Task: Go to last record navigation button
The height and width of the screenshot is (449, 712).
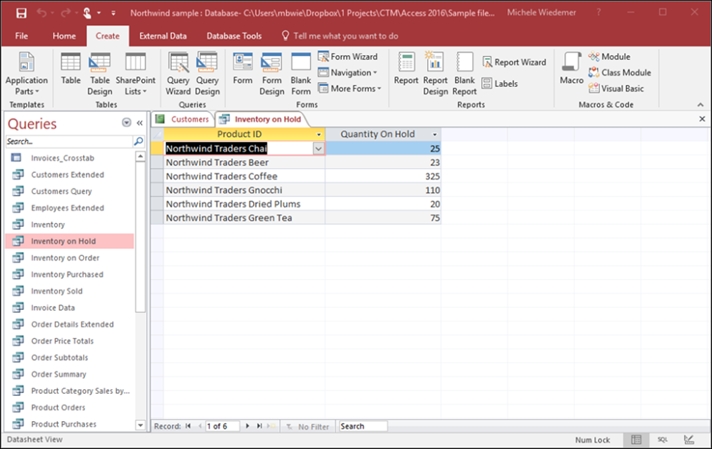Action: [259, 426]
